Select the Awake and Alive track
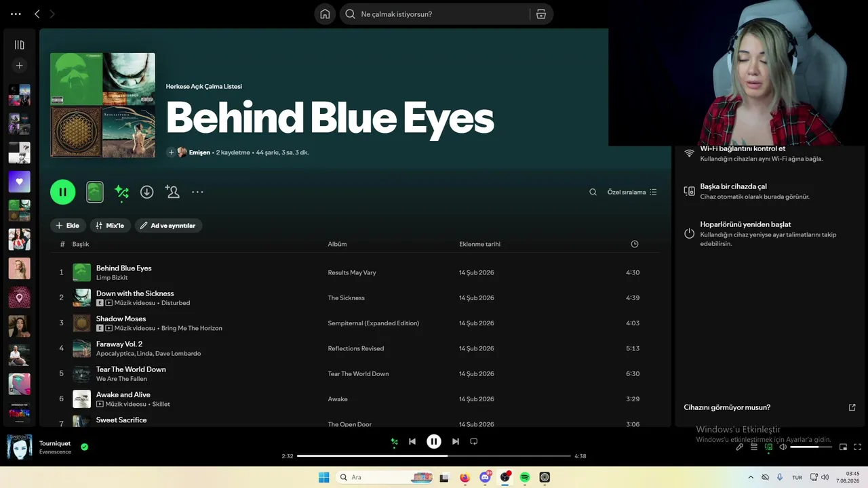 pyautogui.click(x=123, y=394)
